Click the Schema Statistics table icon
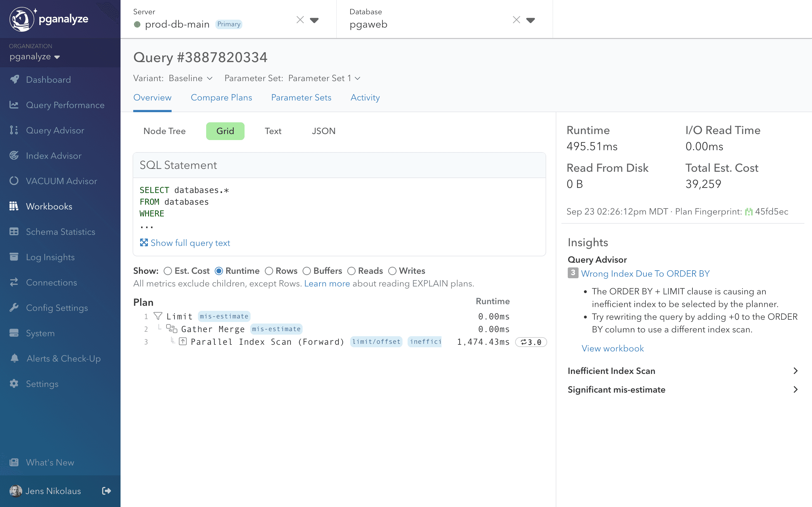This screenshot has height=507, width=812. (14, 232)
